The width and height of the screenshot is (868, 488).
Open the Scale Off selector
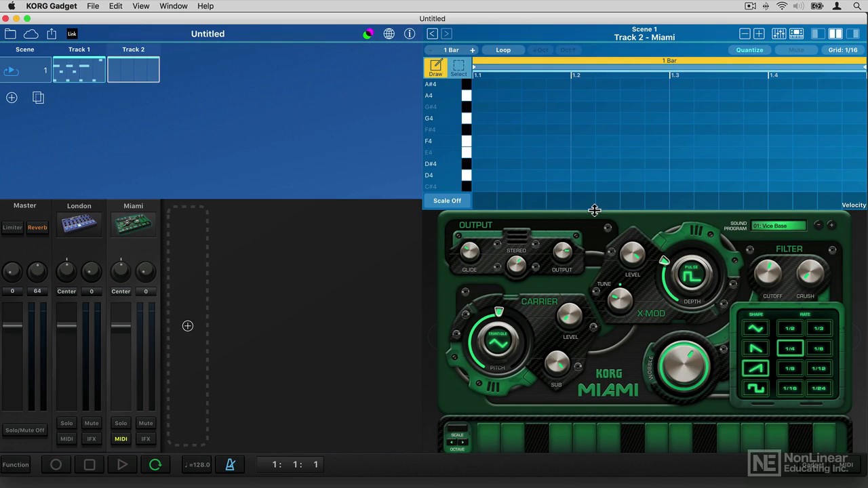pyautogui.click(x=447, y=201)
